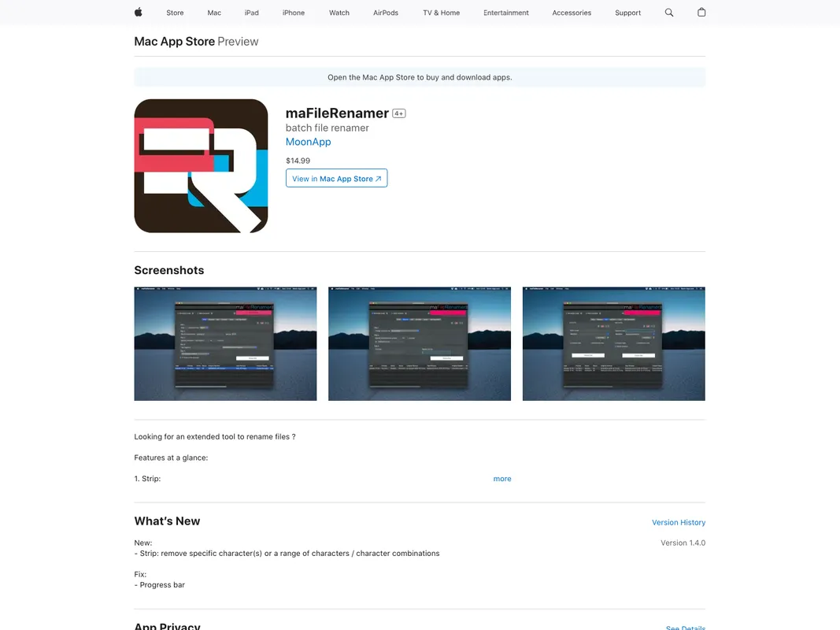The image size is (840, 630).
Task: Open the search icon in the navigation bar
Action: point(668,12)
